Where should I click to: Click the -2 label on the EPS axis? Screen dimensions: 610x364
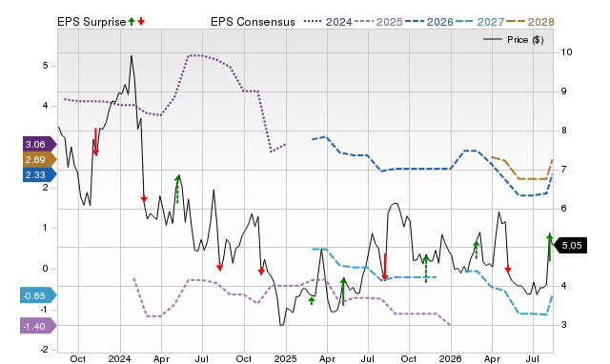click(45, 350)
